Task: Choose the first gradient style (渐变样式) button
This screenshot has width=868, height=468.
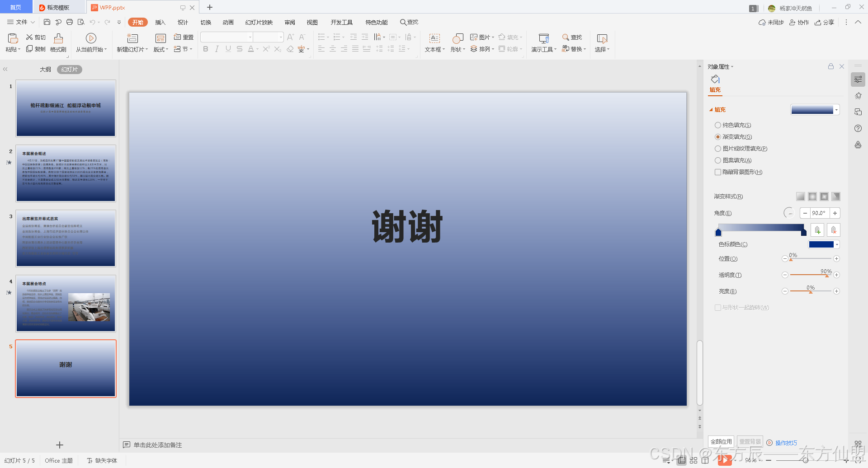Action: (x=801, y=197)
